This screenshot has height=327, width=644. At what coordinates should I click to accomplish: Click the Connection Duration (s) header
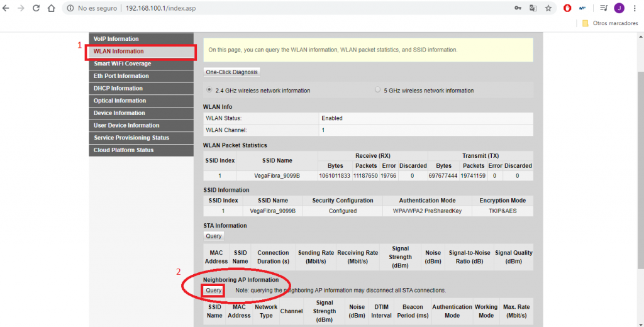coord(273,257)
